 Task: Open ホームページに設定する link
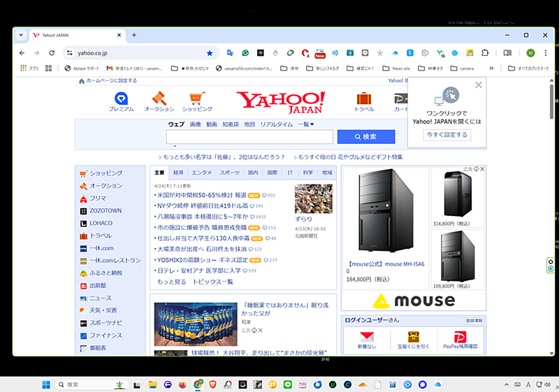click(108, 81)
